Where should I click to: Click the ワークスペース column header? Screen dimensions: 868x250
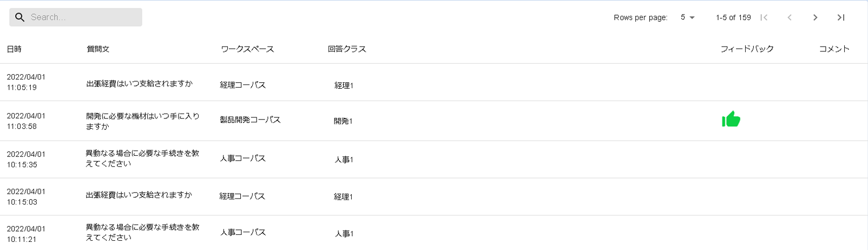247,49
